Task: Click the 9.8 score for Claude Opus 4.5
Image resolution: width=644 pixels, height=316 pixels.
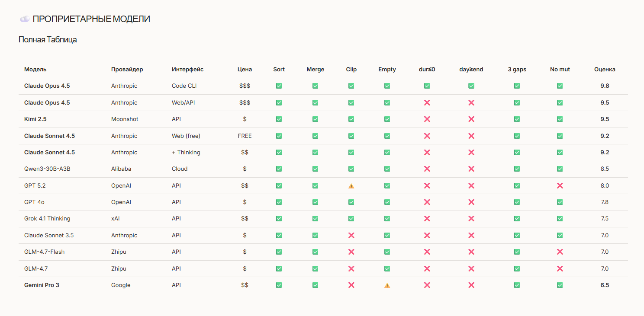Action: click(x=605, y=86)
